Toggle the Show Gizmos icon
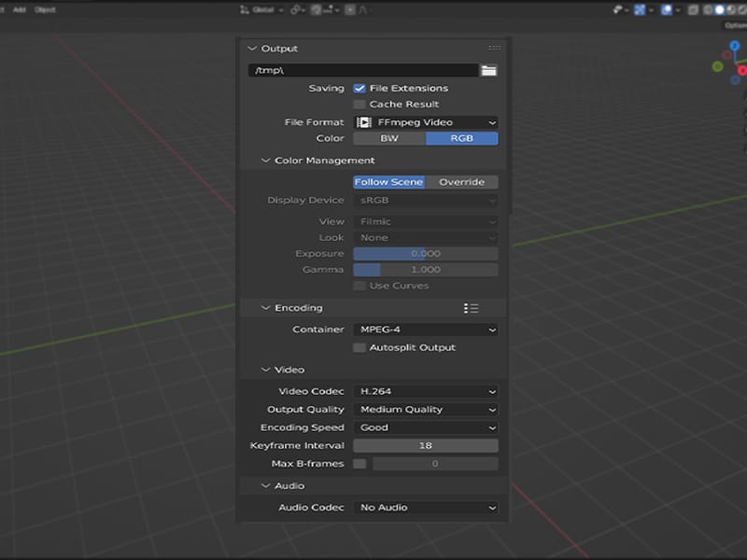The height and width of the screenshot is (560, 747). click(639, 10)
